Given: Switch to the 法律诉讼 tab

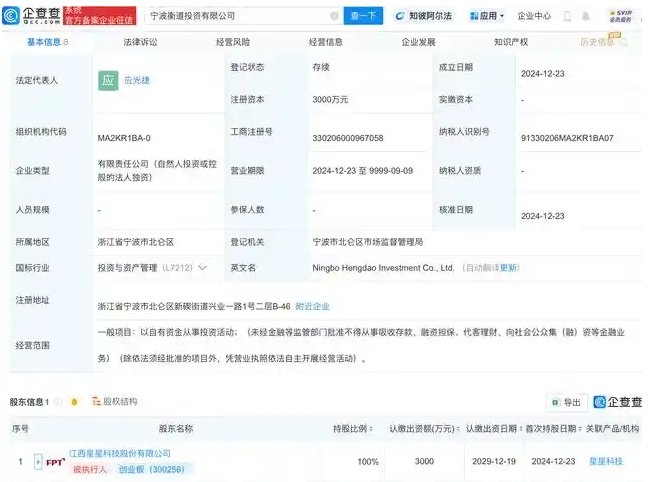Looking at the screenshot, I should click(x=141, y=42).
